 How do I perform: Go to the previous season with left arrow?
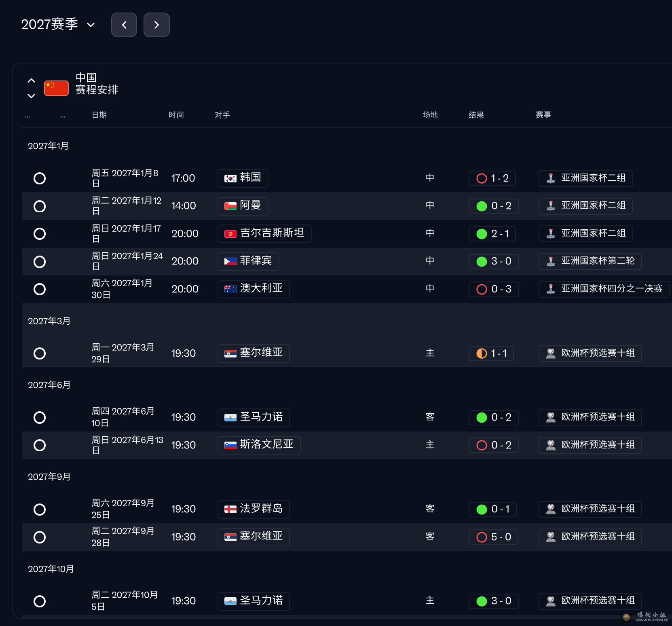(x=124, y=25)
